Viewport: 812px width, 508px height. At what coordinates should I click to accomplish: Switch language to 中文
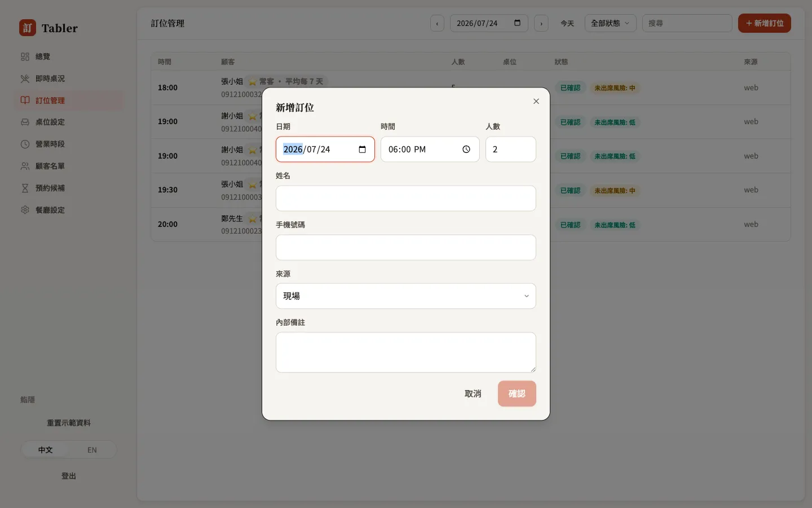tap(45, 450)
